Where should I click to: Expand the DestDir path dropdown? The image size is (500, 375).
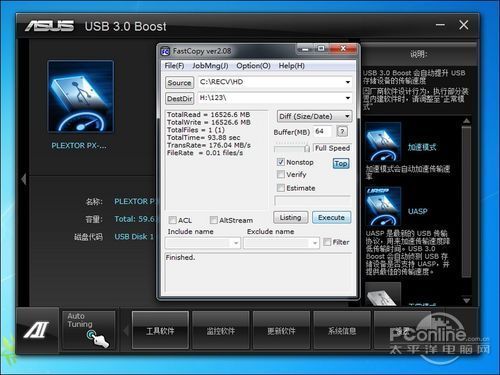click(348, 98)
